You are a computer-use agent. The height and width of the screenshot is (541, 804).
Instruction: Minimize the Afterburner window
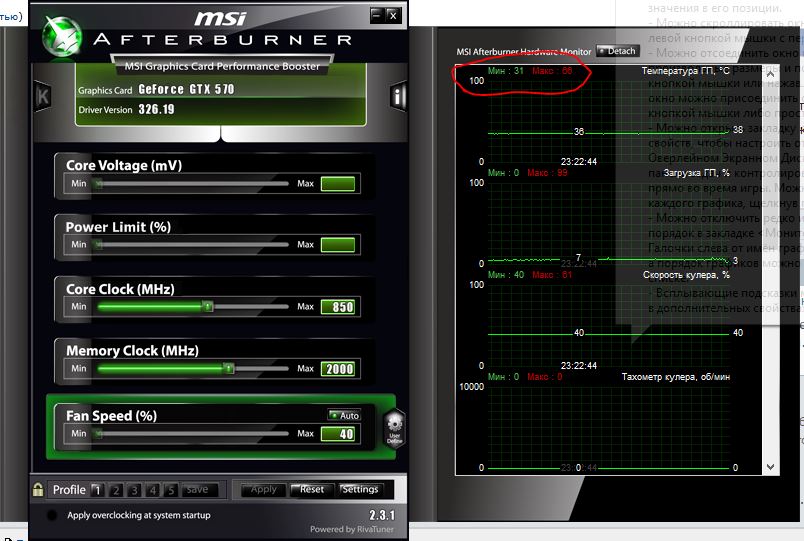coord(376,15)
